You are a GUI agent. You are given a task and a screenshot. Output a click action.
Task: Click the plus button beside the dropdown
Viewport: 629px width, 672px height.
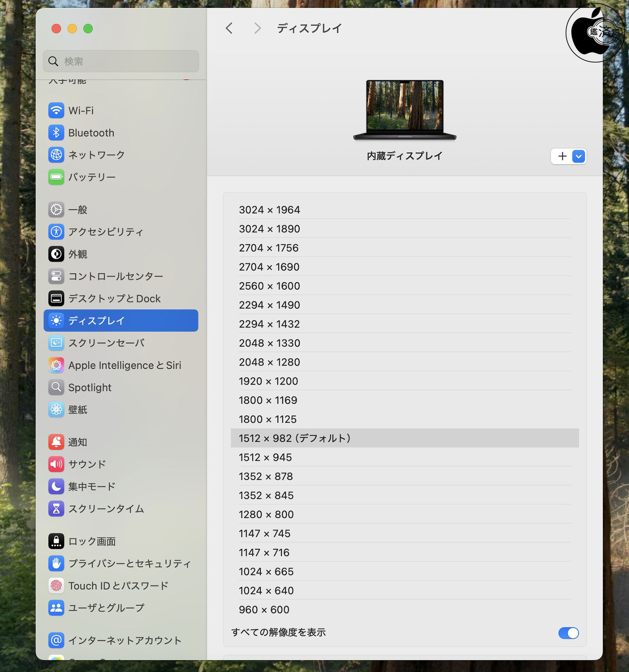click(562, 156)
